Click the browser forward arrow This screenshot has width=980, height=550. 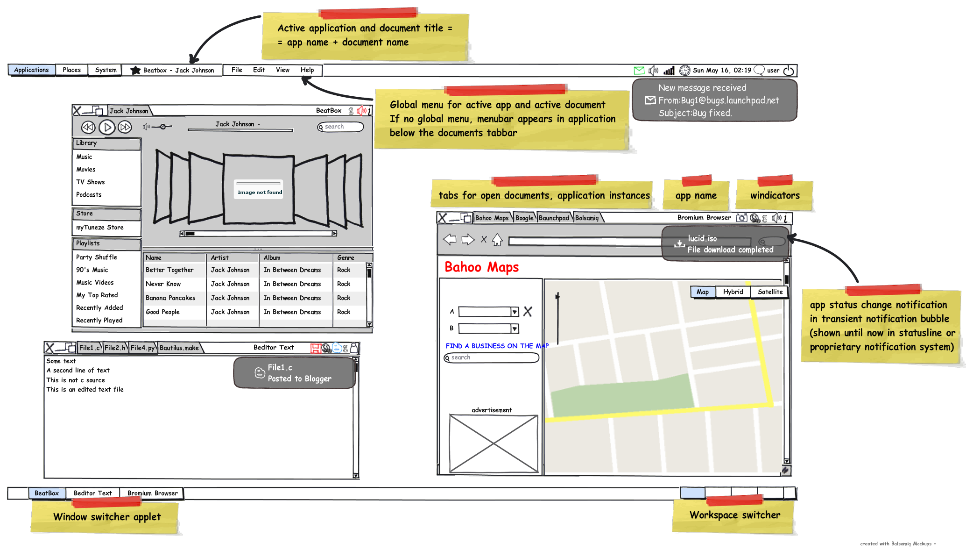(468, 240)
